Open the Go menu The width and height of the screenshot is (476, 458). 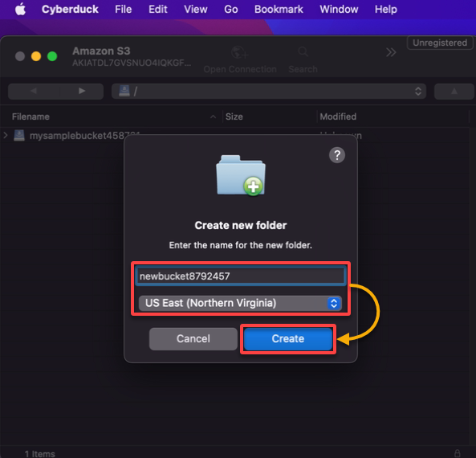(x=230, y=9)
